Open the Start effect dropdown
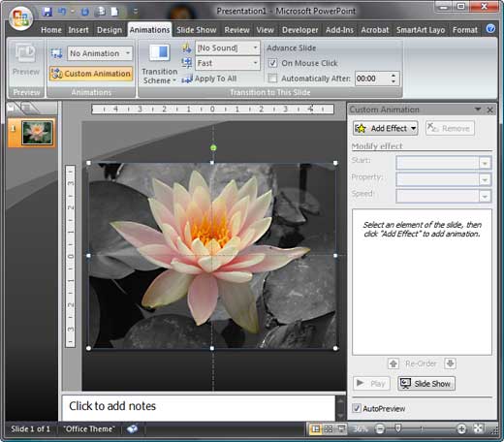The image size is (504, 442). click(x=485, y=163)
